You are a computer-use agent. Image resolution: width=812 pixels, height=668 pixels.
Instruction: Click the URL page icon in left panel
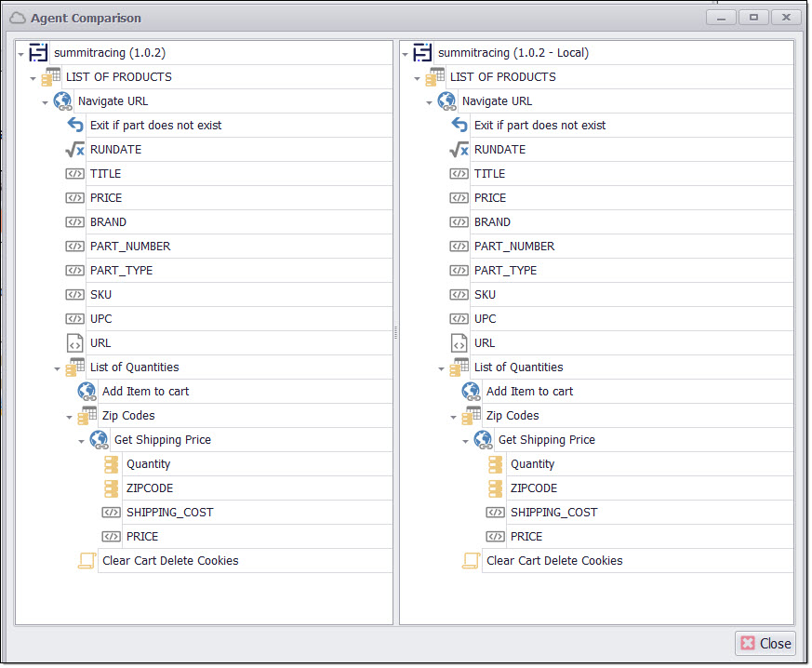point(75,343)
